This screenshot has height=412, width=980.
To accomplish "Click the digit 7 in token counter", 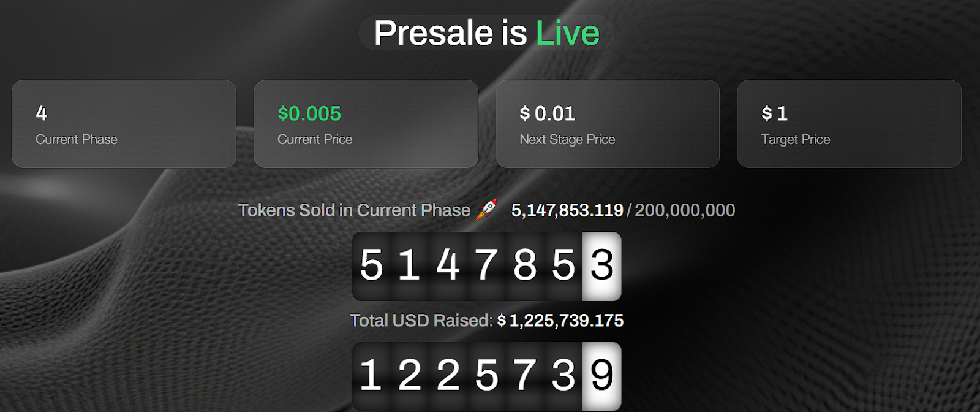I will pos(486,266).
